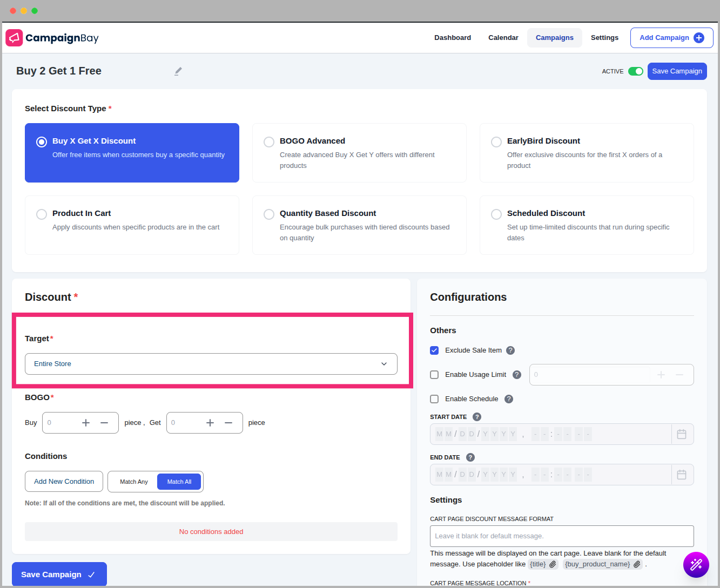
Task: Open the End Date calendar picker icon
Action: [x=682, y=475]
